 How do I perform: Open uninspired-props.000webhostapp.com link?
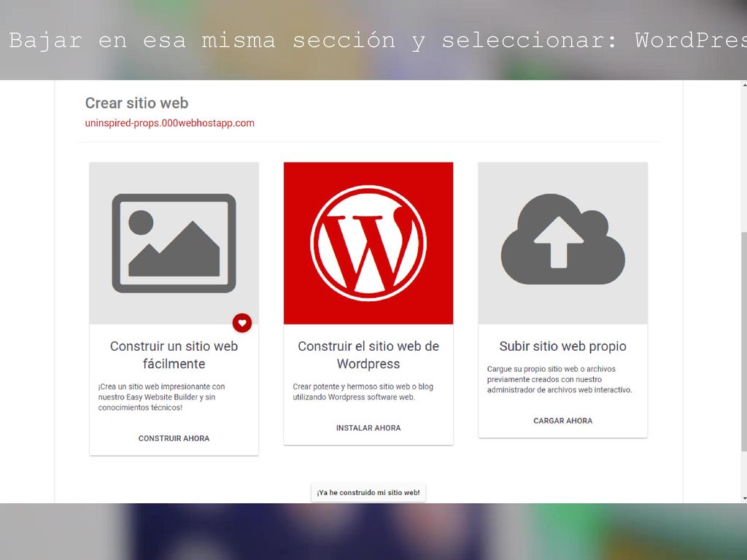point(169,122)
